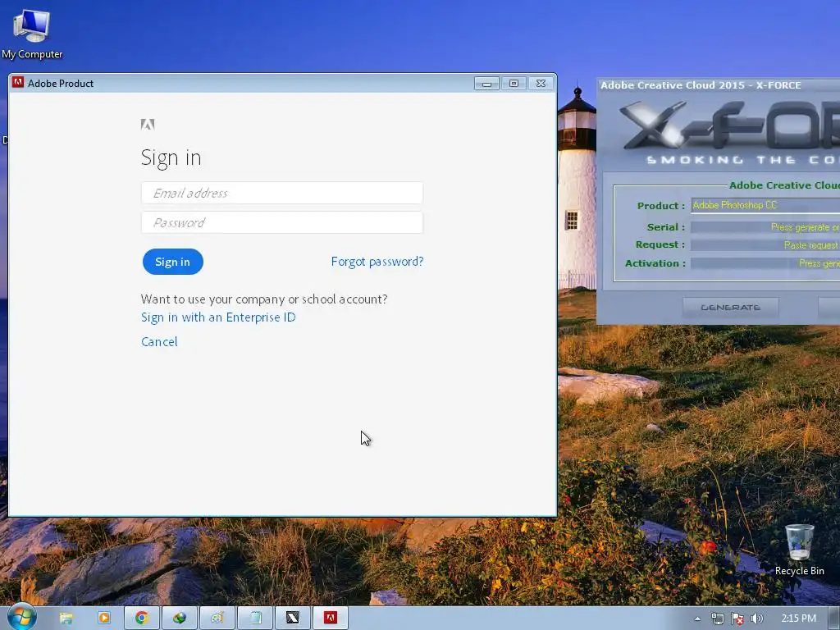Viewport: 840px width, 630px height.
Task: Switch to the Notepad taskbar icon
Action: [255, 619]
